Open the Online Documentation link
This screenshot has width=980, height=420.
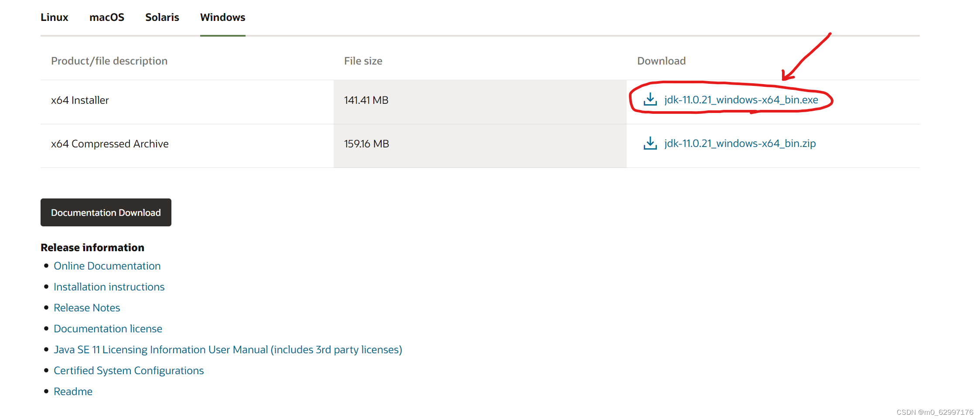point(107,266)
